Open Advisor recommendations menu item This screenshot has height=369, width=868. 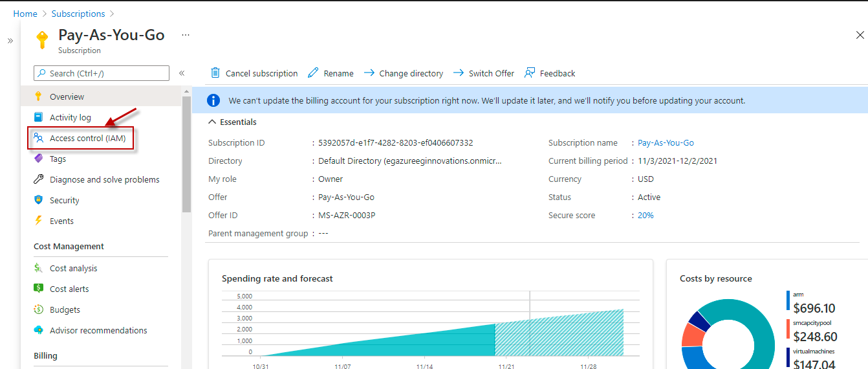point(101,330)
